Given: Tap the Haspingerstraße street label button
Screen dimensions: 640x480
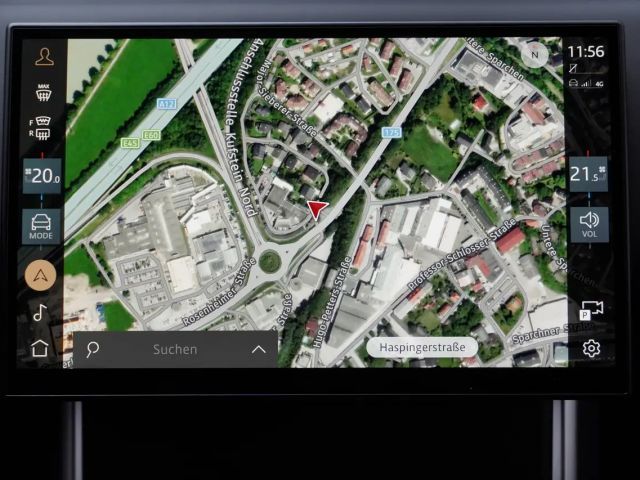Looking at the screenshot, I should click(421, 347).
